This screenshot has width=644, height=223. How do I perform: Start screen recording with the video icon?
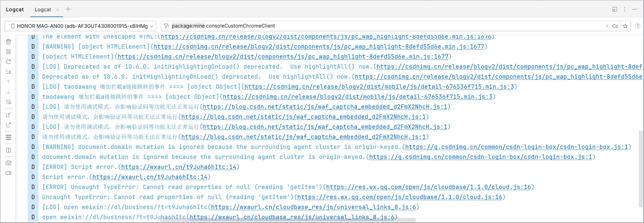[x=8, y=173]
